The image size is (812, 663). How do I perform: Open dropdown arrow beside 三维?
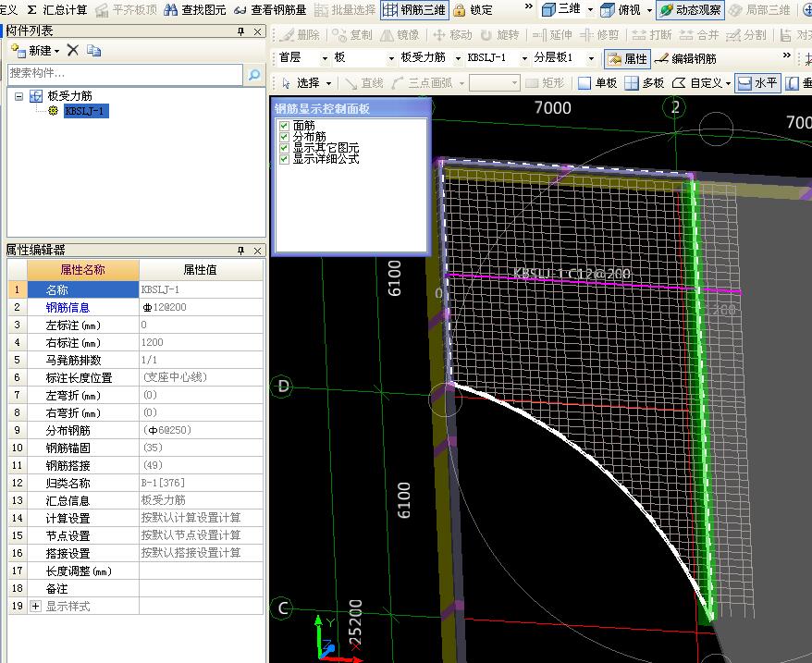click(x=590, y=10)
